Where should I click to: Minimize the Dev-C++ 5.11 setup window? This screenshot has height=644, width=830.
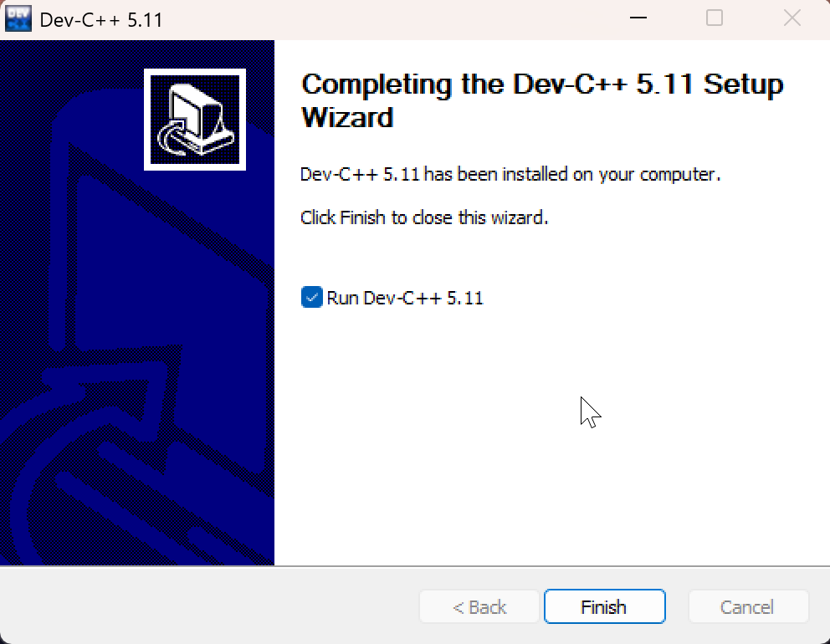[x=638, y=18]
